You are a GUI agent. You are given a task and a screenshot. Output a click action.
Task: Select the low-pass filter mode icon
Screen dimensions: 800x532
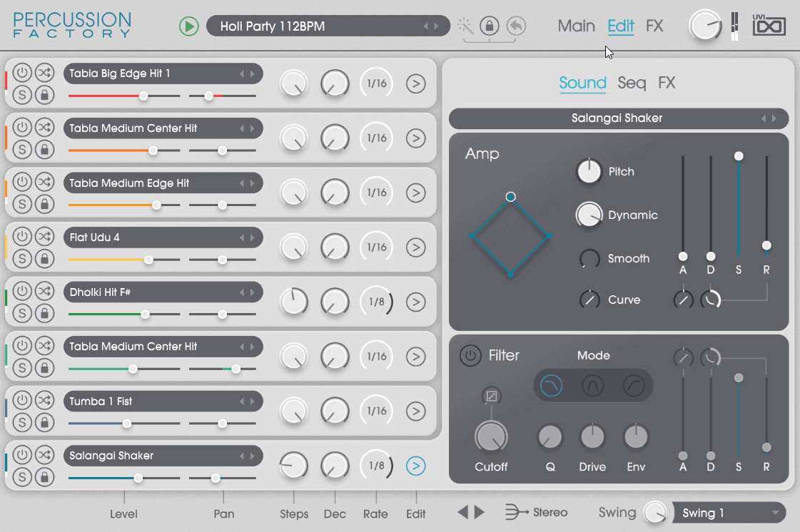coord(551,386)
